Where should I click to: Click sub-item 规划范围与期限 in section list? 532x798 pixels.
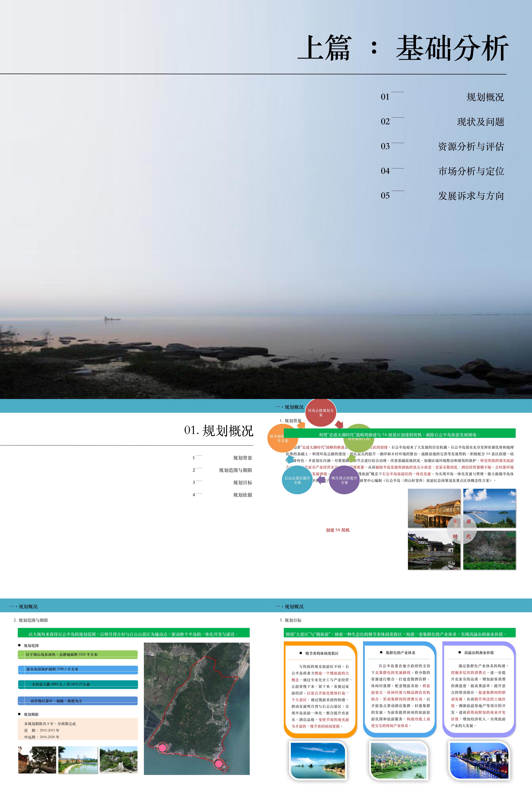coord(235,470)
